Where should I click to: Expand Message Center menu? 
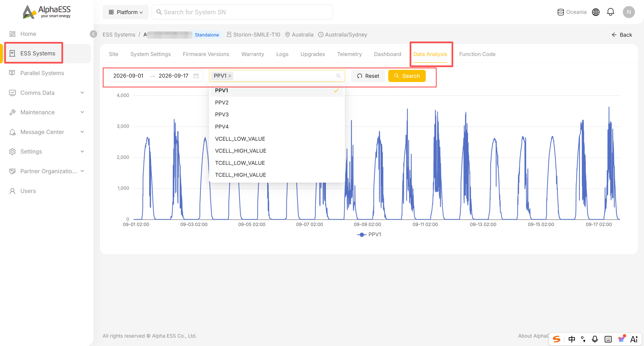(x=47, y=132)
